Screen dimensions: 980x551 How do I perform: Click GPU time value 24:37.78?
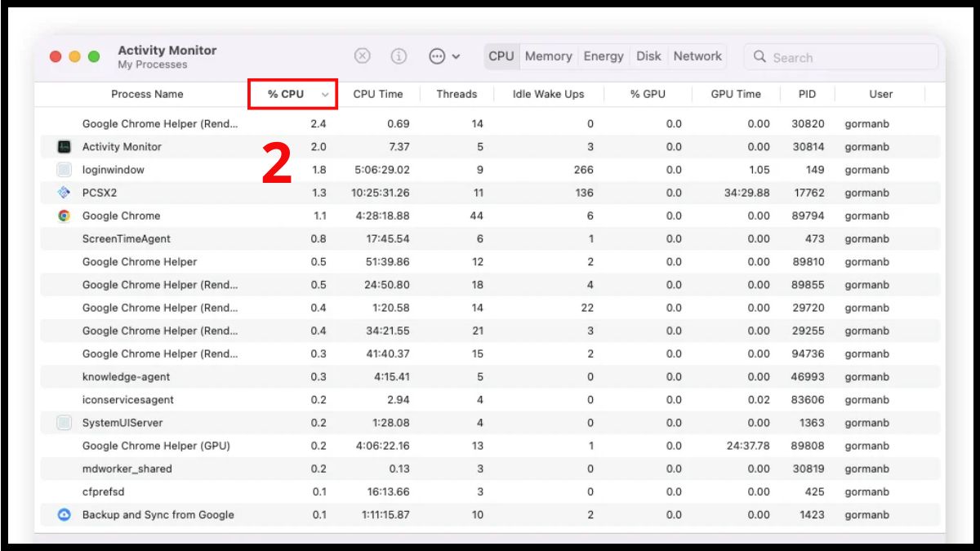747,446
